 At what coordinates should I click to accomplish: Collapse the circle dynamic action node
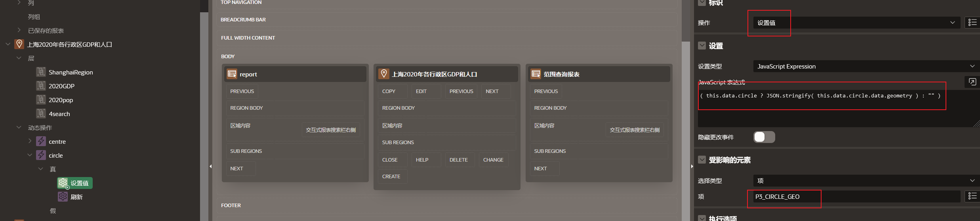pos(30,155)
